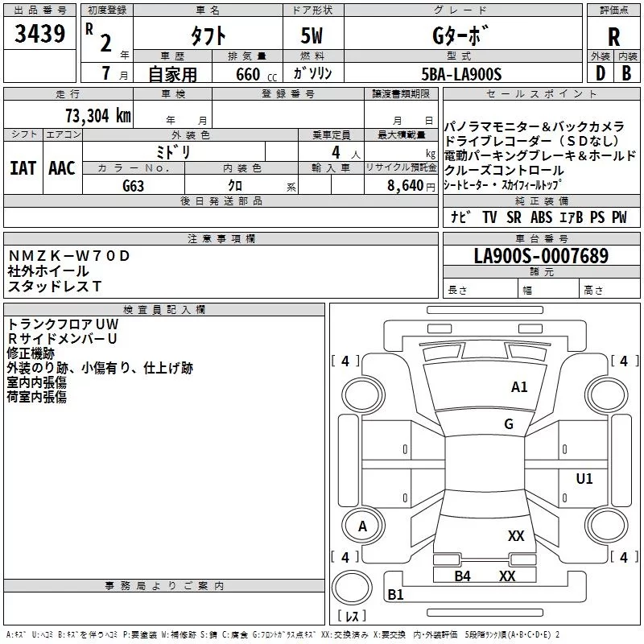Image resolution: width=644 pixels, height=644 pixels.
Task: Select the inspector note 室内内張傷
Action: point(36,382)
